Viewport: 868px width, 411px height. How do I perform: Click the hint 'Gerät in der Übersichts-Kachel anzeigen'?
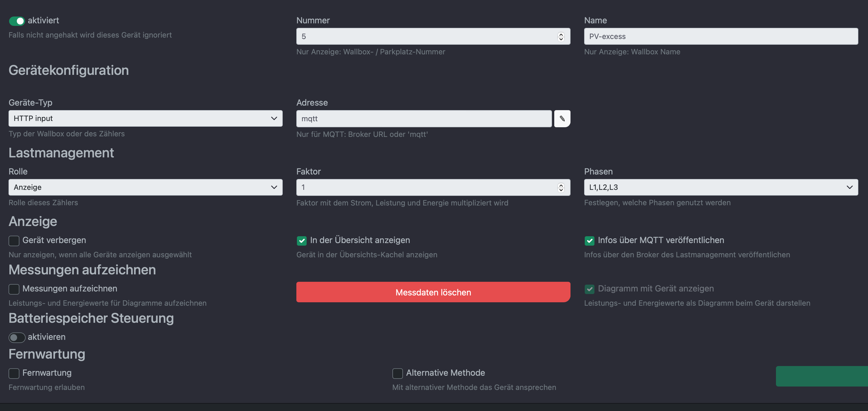tap(367, 255)
